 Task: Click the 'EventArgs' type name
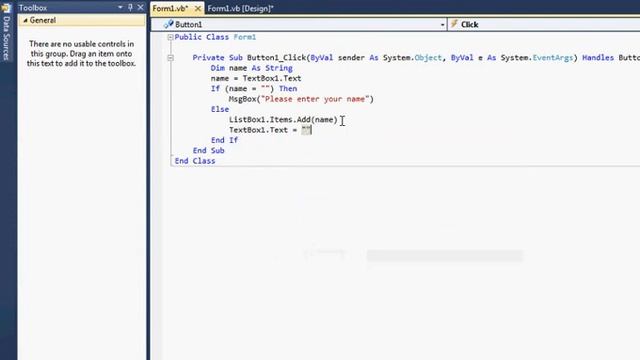[x=553, y=58]
